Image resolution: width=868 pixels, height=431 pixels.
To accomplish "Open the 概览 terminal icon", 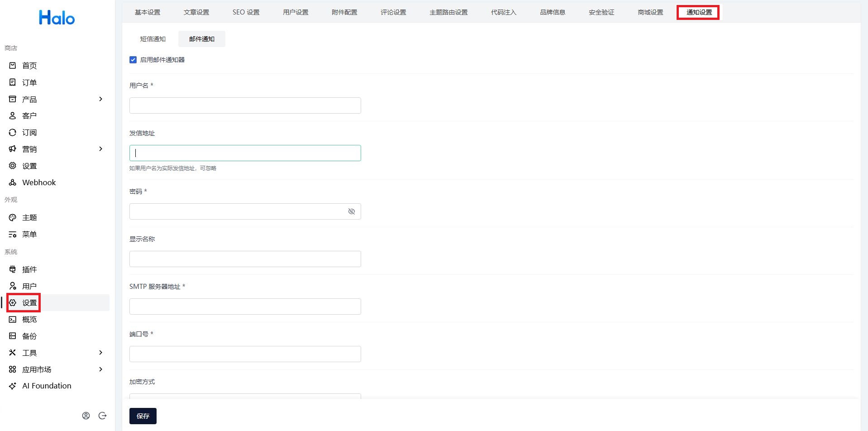I will coord(13,320).
